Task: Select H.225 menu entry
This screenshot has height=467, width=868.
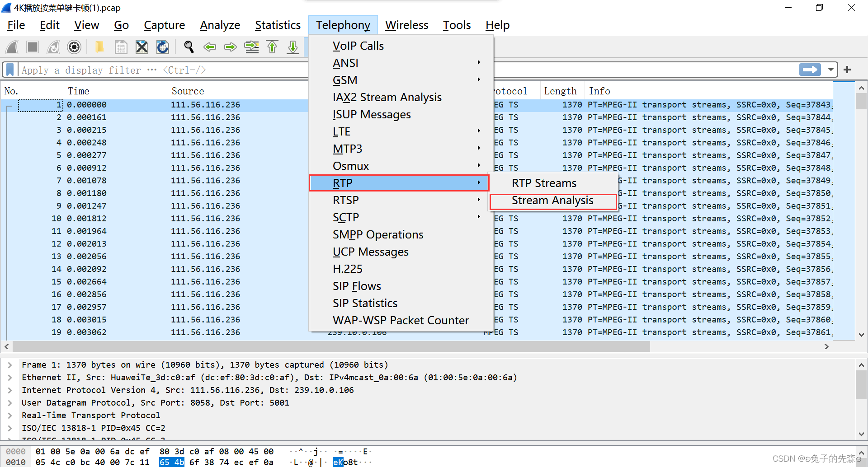Action: click(401, 269)
